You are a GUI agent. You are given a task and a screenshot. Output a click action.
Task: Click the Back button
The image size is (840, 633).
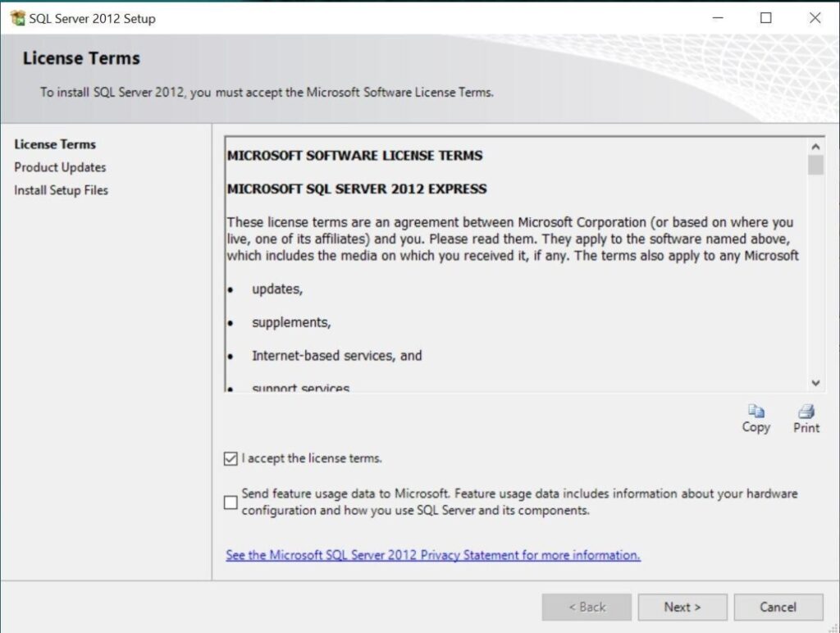pyautogui.click(x=587, y=607)
